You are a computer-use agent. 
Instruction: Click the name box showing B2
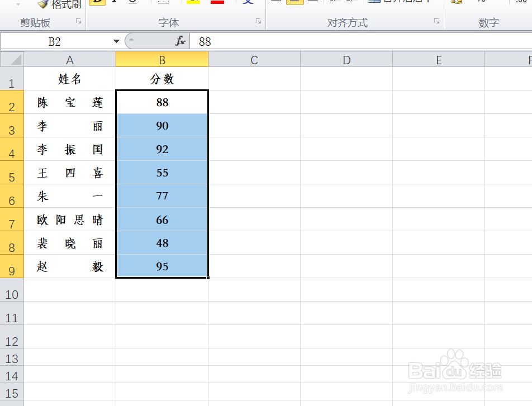(55, 41)
